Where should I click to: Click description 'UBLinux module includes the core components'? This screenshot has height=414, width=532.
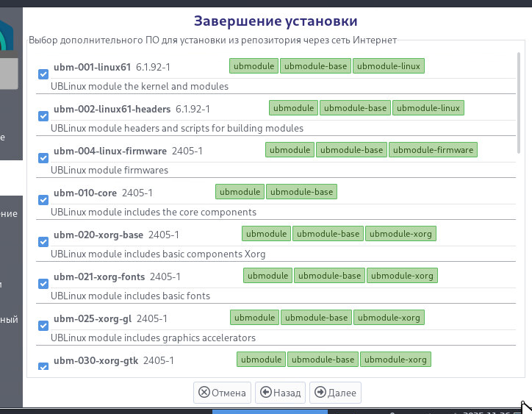[x=154, y=212]
